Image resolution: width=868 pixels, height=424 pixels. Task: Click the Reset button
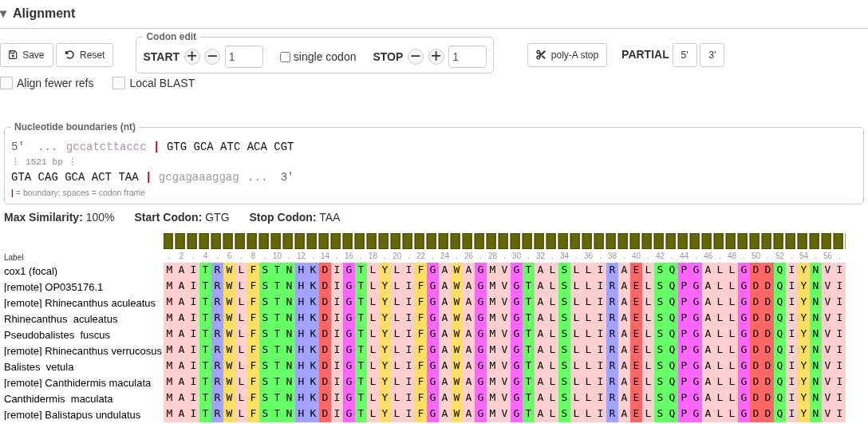[x=85, y=55]
